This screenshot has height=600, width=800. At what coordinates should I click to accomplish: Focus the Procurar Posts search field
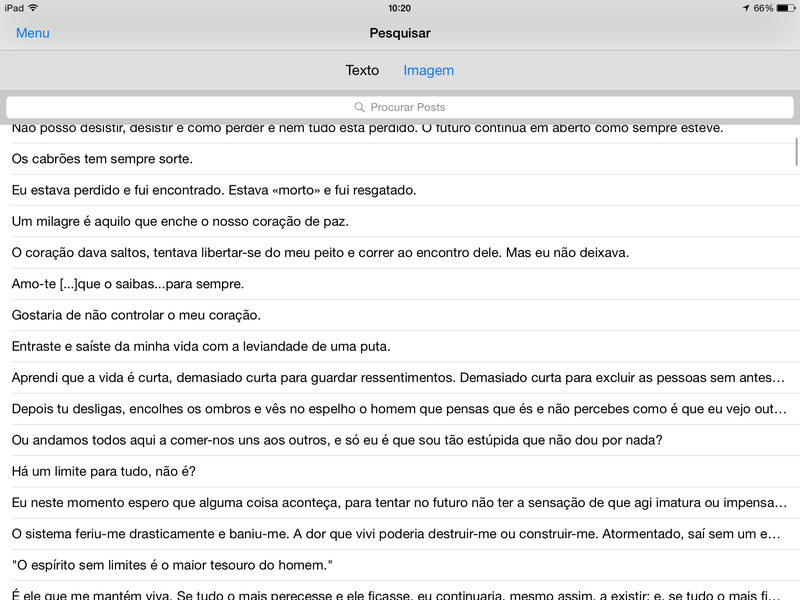400,107
